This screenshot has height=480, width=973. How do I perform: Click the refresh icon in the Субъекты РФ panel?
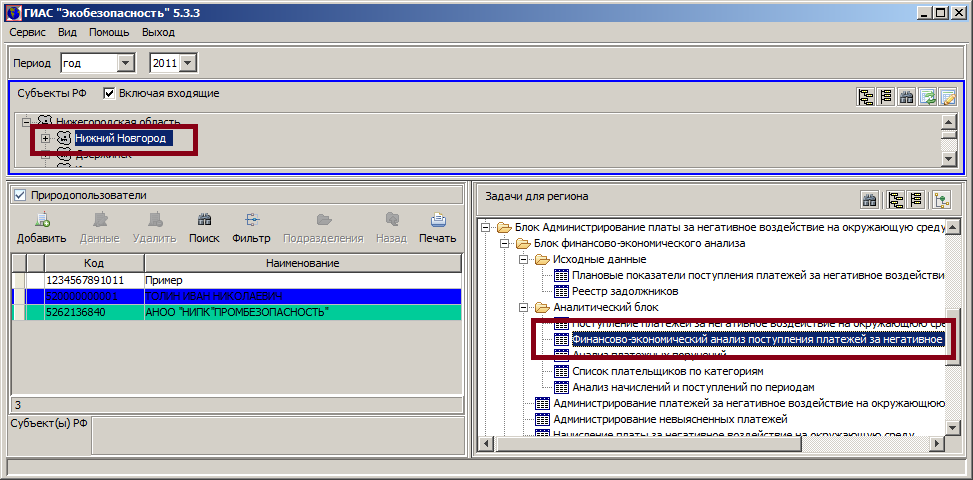[x=928, y=97]
